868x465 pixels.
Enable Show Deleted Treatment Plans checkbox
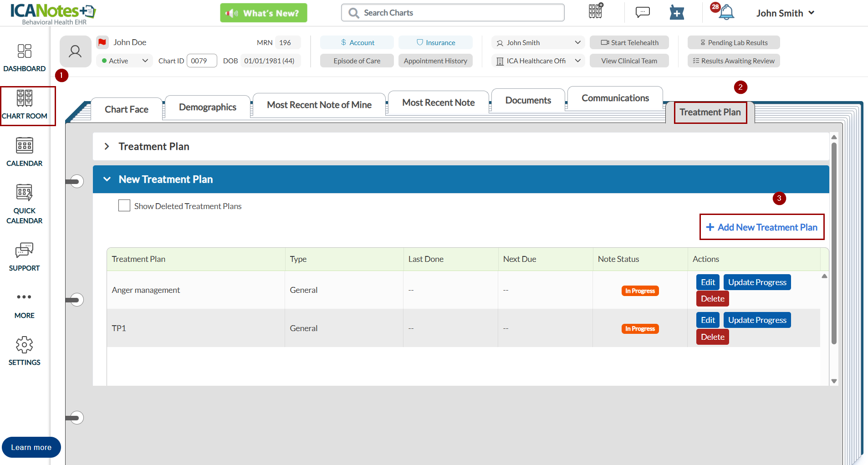point(124,205)
